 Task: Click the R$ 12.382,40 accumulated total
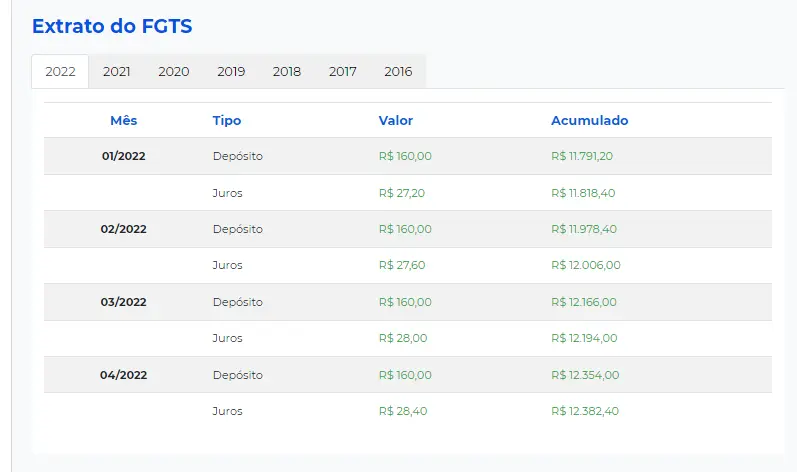(585, 411)
